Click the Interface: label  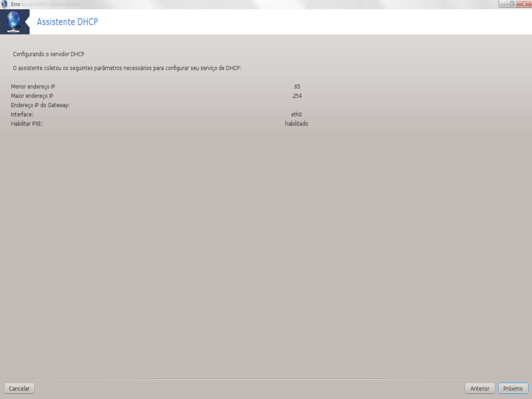22,114
